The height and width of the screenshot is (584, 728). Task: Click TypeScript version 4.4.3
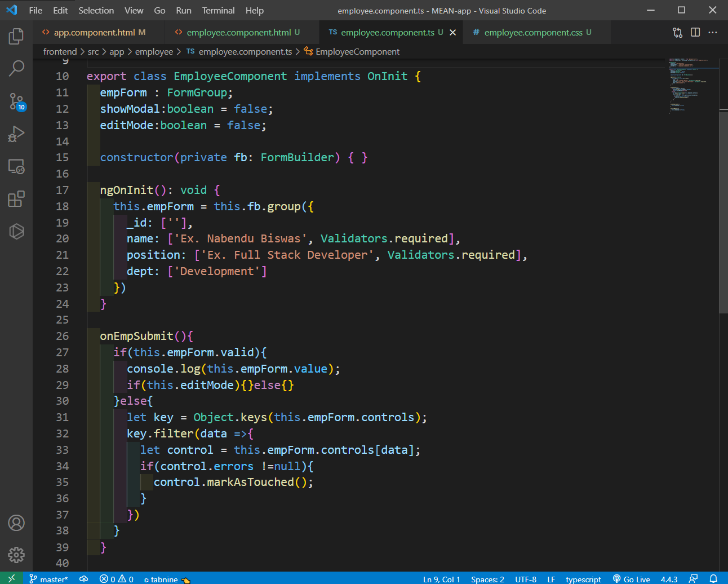point(669,579)
